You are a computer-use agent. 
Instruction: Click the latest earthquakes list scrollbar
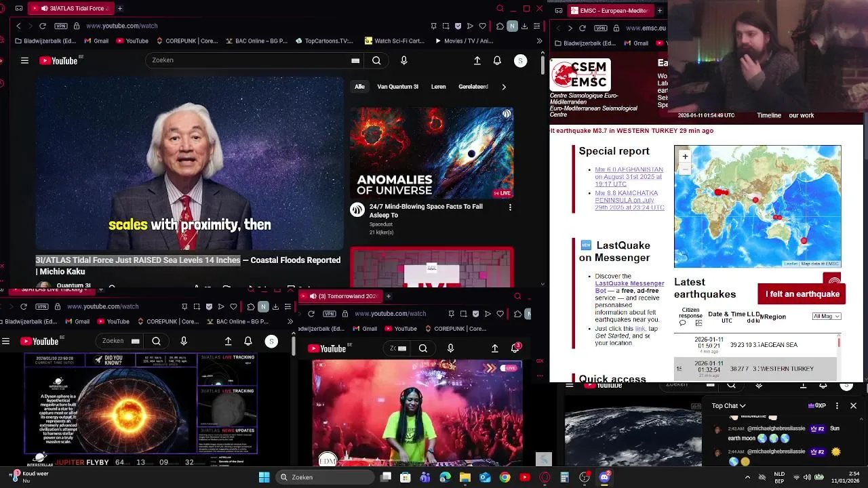pyautogui.click(x=839, y=344)
